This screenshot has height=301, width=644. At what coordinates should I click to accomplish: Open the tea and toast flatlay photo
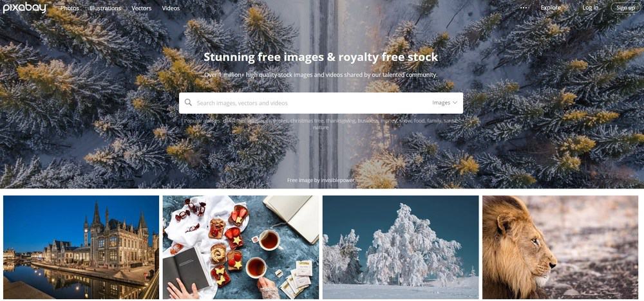pos(241,247)
